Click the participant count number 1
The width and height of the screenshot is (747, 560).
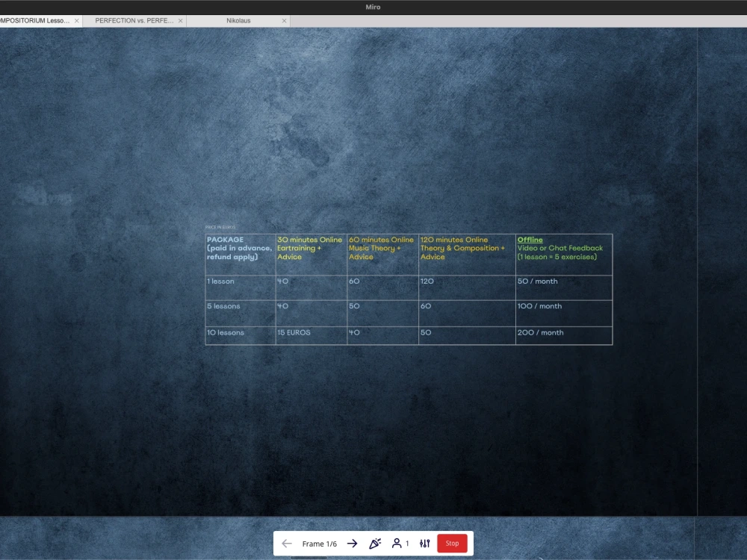coord(407,544)
